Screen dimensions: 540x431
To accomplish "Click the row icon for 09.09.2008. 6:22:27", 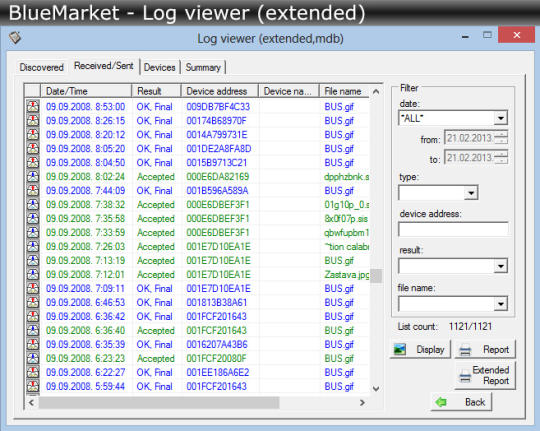I will coord(33,372).
